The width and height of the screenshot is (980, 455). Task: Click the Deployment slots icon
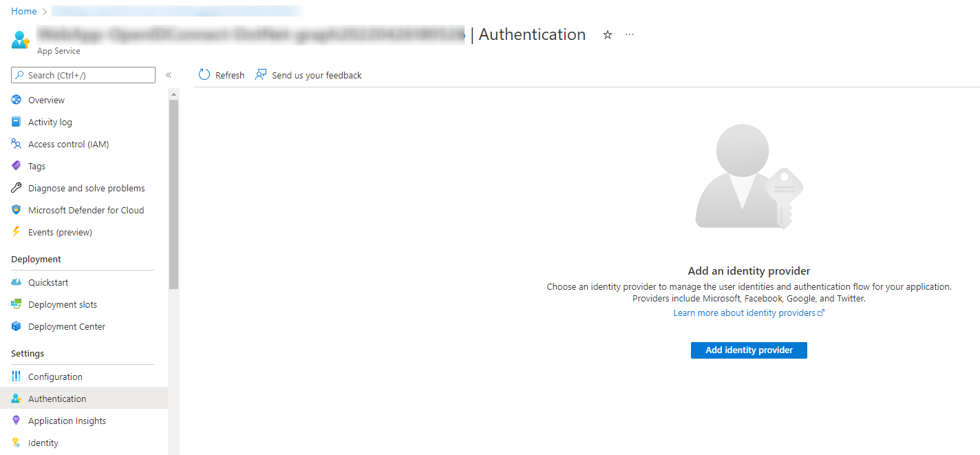(x=17, y=304)
